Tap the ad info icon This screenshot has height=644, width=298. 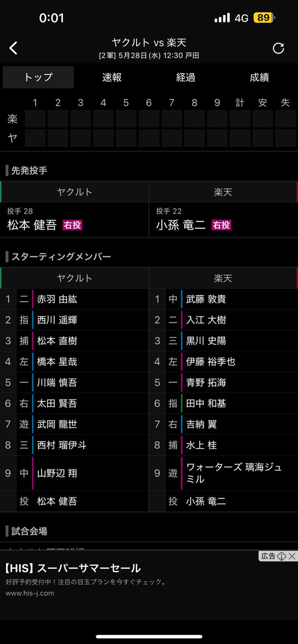pos(282,557)
